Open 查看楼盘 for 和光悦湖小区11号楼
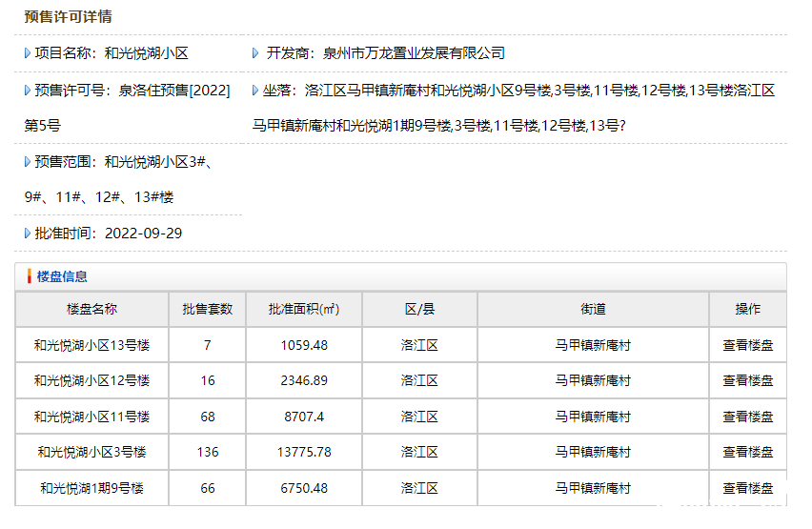The width and height of the screenshot is (812, 529). (x=747, y=417)
